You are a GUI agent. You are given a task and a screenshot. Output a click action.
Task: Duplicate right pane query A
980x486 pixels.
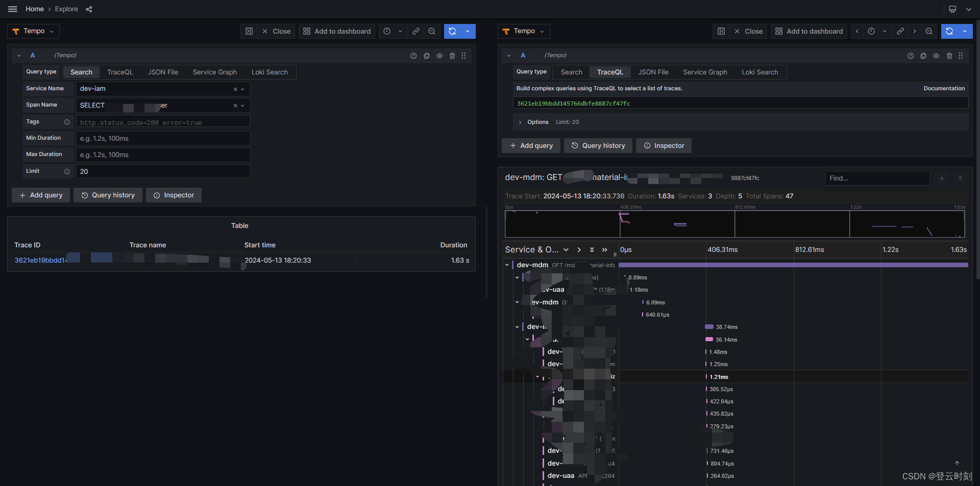click(923, 56)
